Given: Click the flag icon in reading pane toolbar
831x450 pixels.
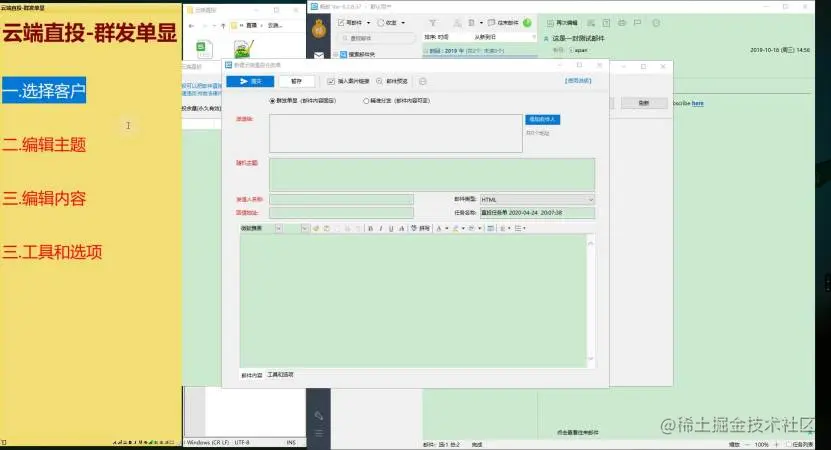Looking at the screenshot, I should [x=638, y=23].
